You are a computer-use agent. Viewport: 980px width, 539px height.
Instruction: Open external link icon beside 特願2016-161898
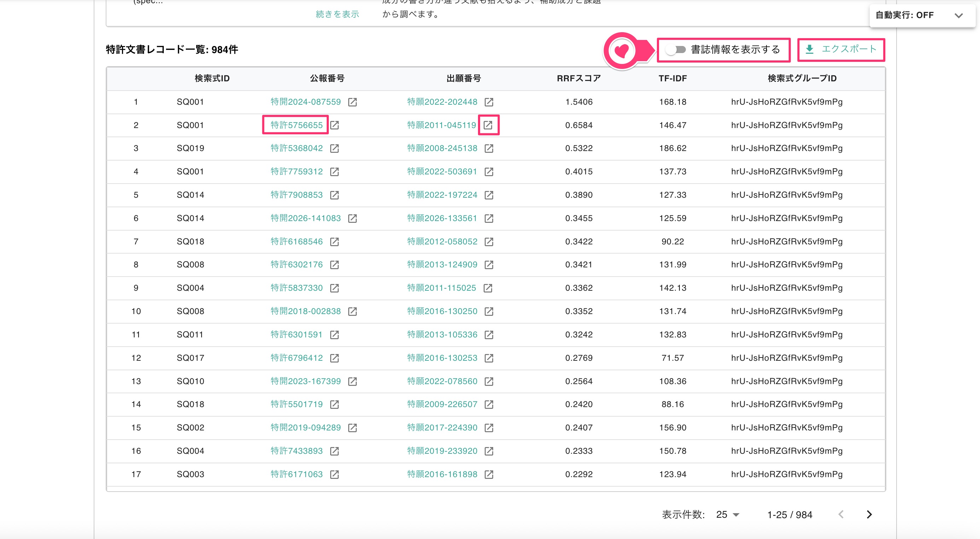click(x=489, y=474)
